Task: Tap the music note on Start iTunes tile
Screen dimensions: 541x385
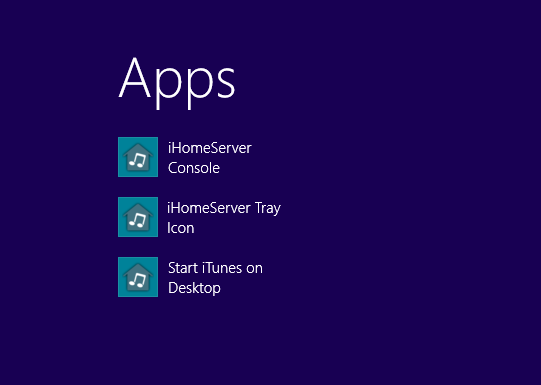Action: tap(138, 280)
